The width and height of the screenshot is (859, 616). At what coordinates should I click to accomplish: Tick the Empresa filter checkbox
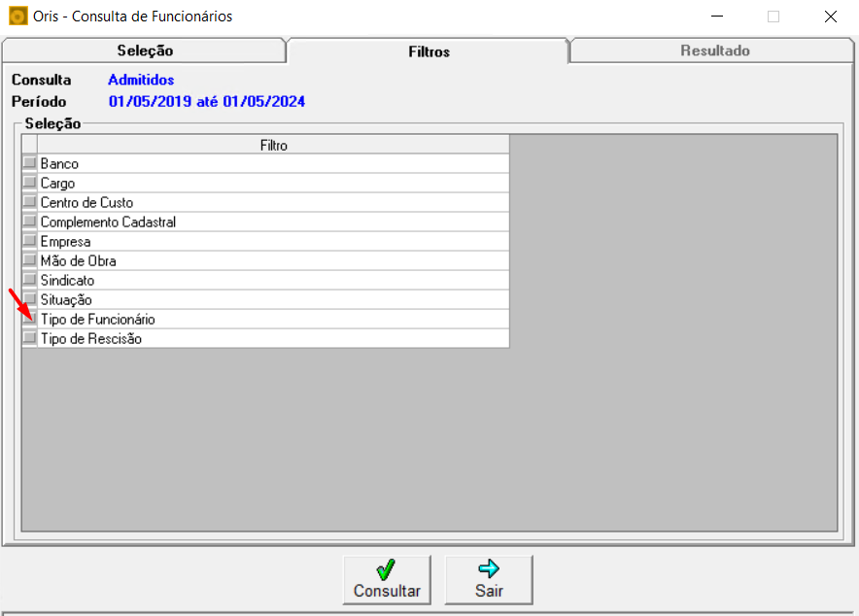[29, 240]
